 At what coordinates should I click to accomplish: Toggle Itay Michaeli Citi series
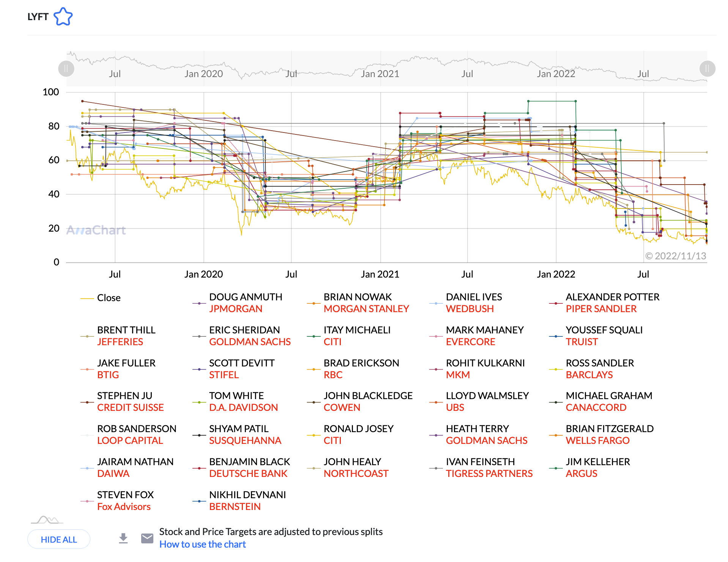pyautogui.click(x=349, y=336)
